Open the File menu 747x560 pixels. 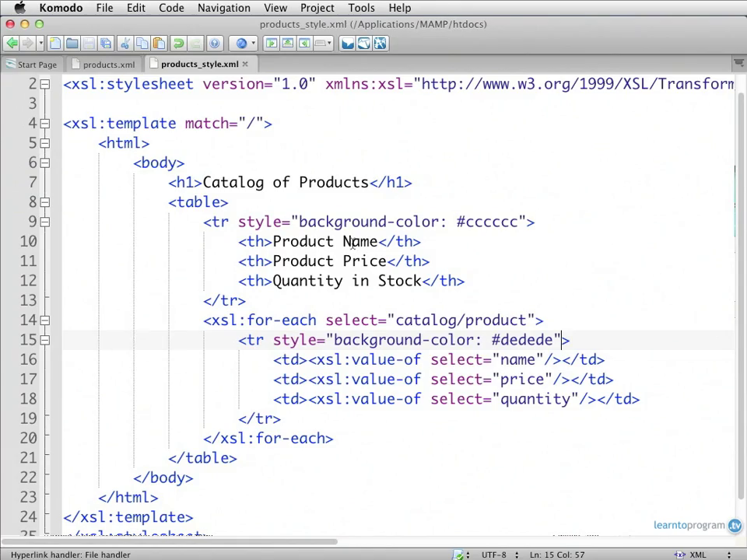104,8
